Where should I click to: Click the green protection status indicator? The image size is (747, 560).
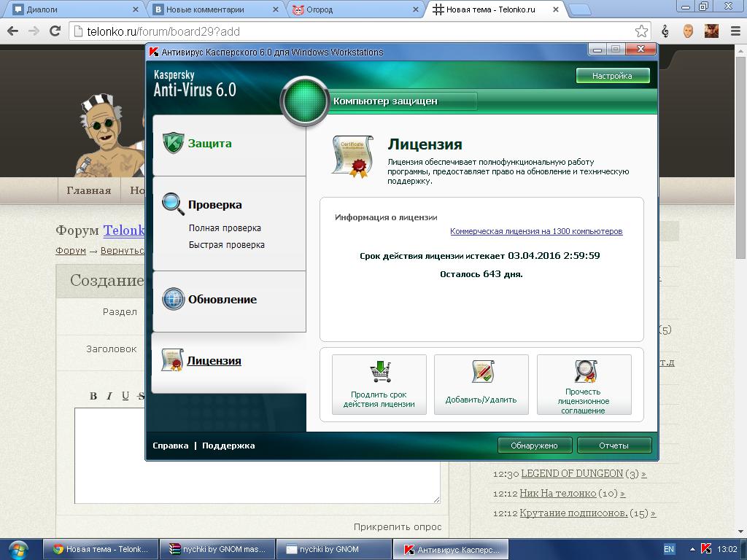tap(304, 101)
